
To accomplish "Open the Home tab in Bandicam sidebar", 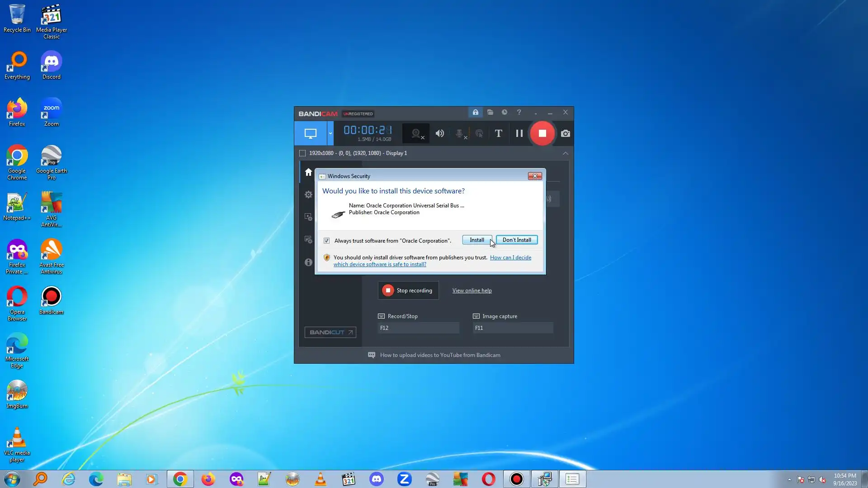I will pos(308,172).
